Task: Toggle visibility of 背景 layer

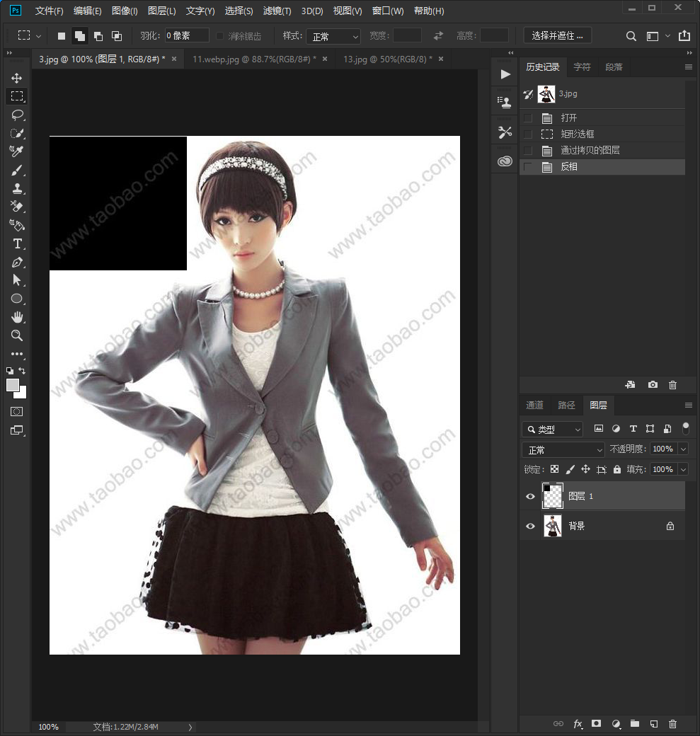Action: coord(531,526)
